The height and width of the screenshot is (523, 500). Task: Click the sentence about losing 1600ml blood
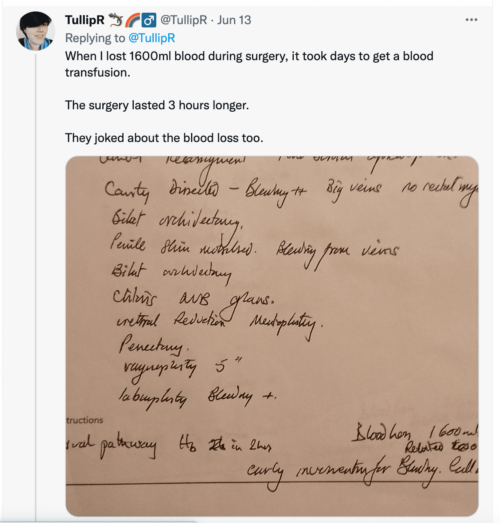click(249, 64)
